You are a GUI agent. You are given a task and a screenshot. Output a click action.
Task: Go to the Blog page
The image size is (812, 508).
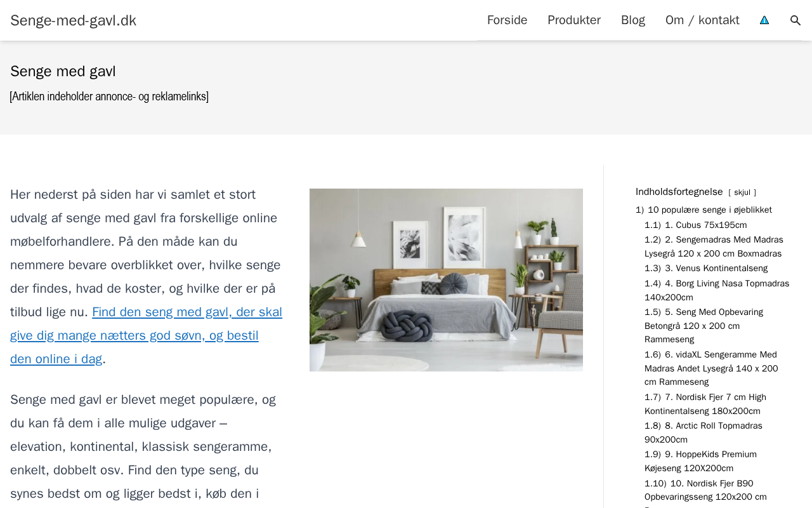click(633, 20)
